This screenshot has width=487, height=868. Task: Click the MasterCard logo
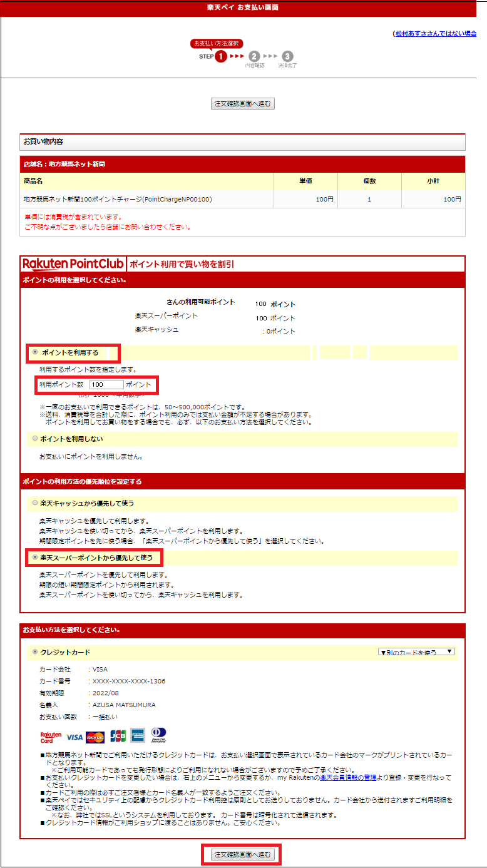tap(95, 737)
